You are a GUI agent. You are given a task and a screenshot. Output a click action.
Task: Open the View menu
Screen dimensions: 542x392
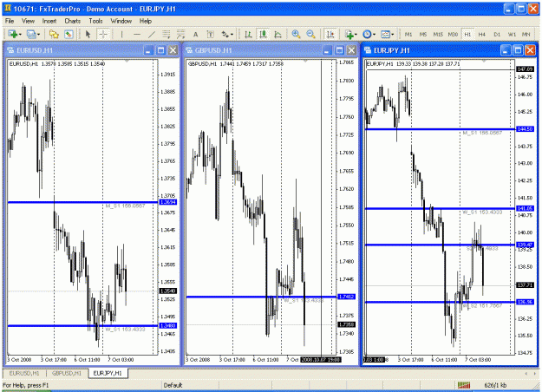[x=29, y=21]
